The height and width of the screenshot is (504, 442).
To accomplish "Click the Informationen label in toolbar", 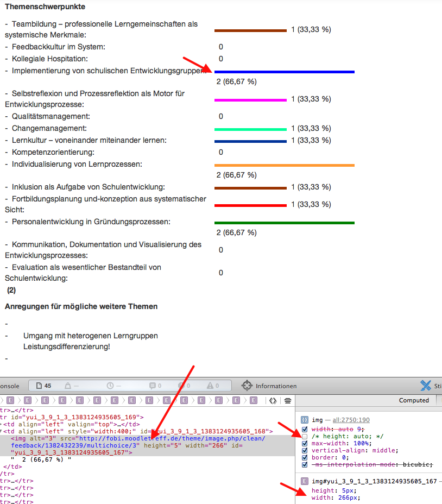I will tap(276, 386).
